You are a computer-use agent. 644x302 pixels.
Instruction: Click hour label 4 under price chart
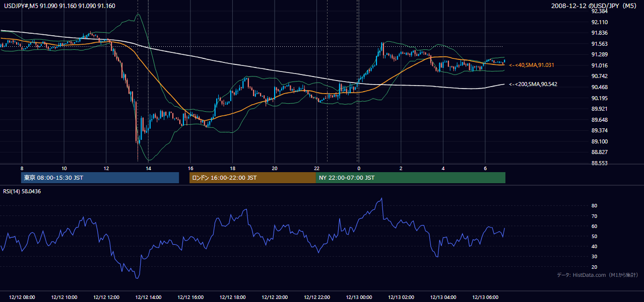(x=443, y=168)
